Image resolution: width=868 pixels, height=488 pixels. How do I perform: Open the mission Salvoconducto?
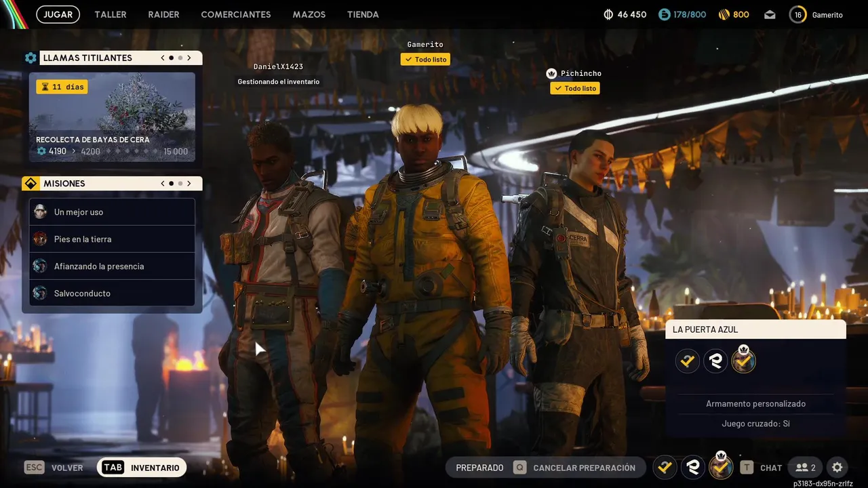tap(112, 293)
